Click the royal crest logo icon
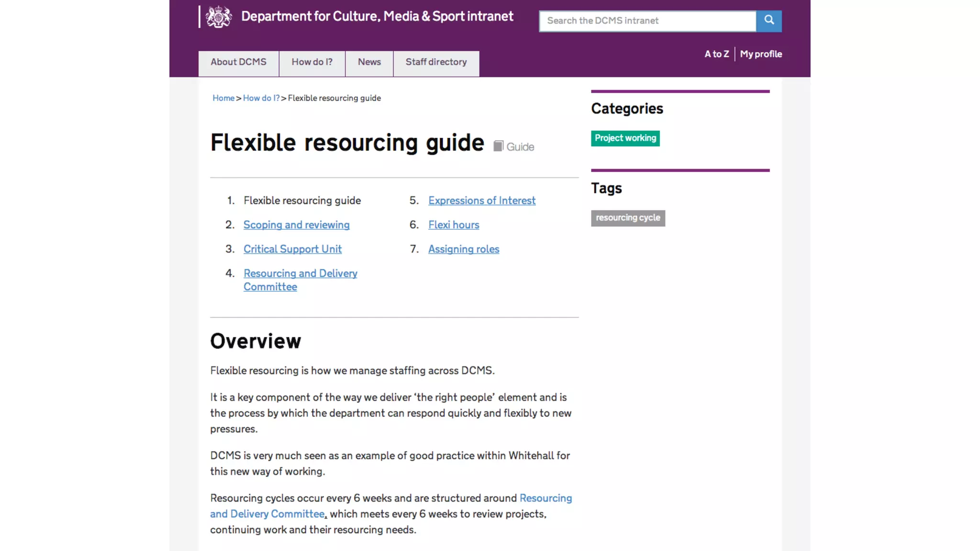The height and width of the screenshot is (551, 980). (x=219, y=17)
